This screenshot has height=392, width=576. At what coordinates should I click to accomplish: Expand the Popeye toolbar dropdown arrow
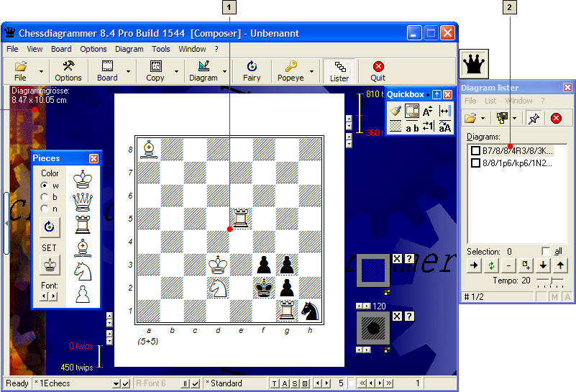click(311, 72)
